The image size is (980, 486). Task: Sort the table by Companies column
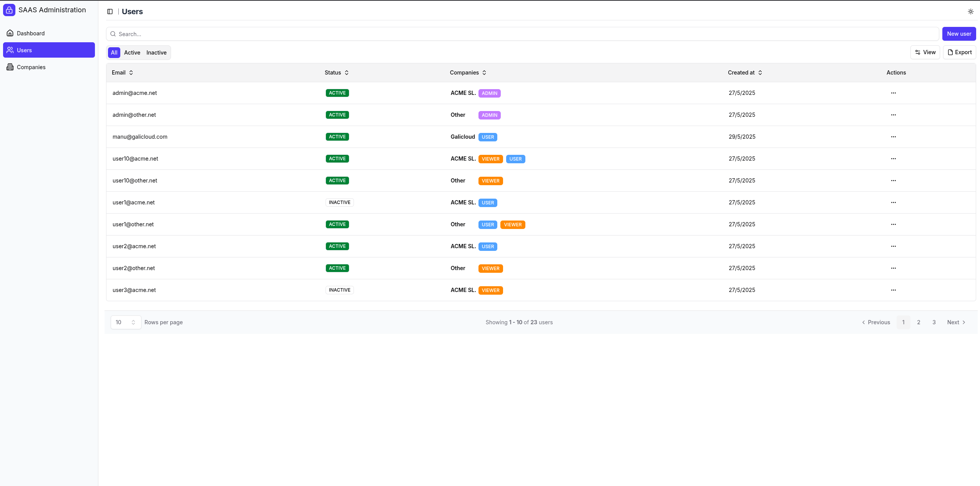pos(468,73)
